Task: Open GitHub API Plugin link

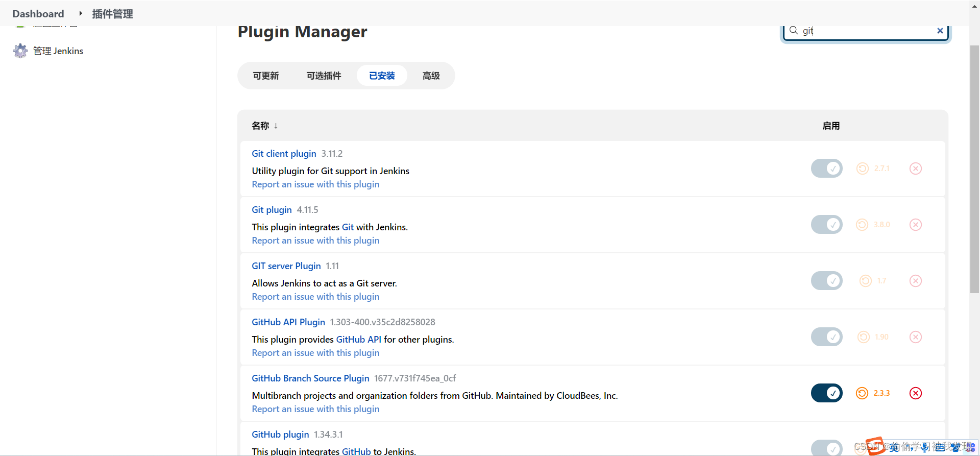Action: coord(288,322)
